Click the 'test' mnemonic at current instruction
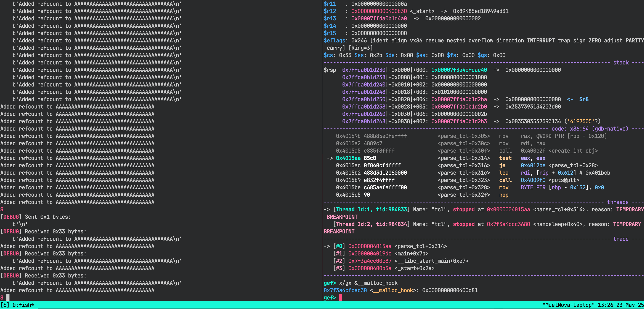The height and width of the screenshot is (309, 644). pos(505,158)
